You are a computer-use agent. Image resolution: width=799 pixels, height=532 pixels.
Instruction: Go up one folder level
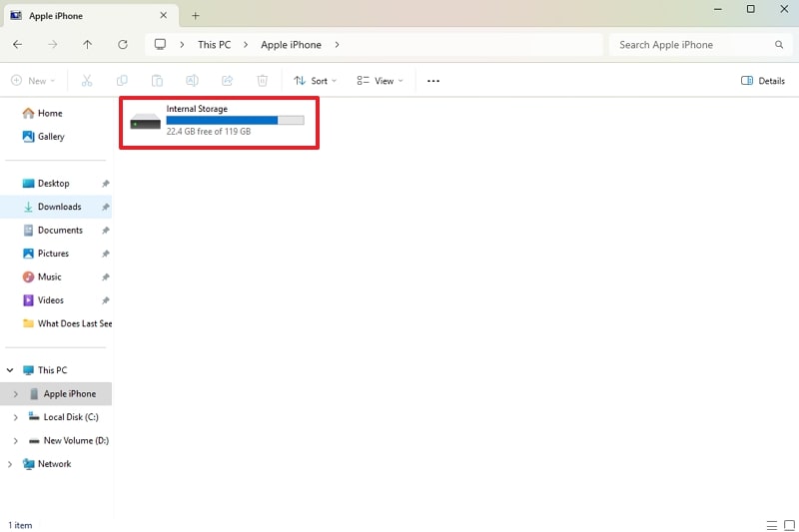pyautogui.click(x=88, y=45)
